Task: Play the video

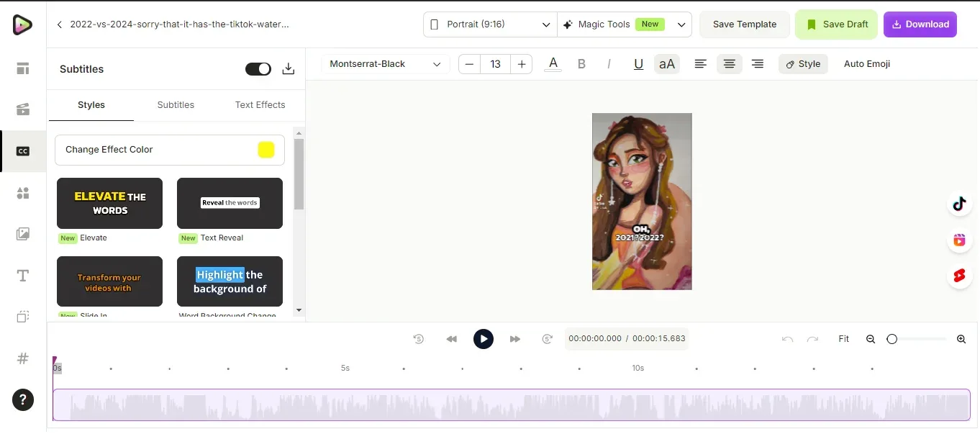Action: 484,339
